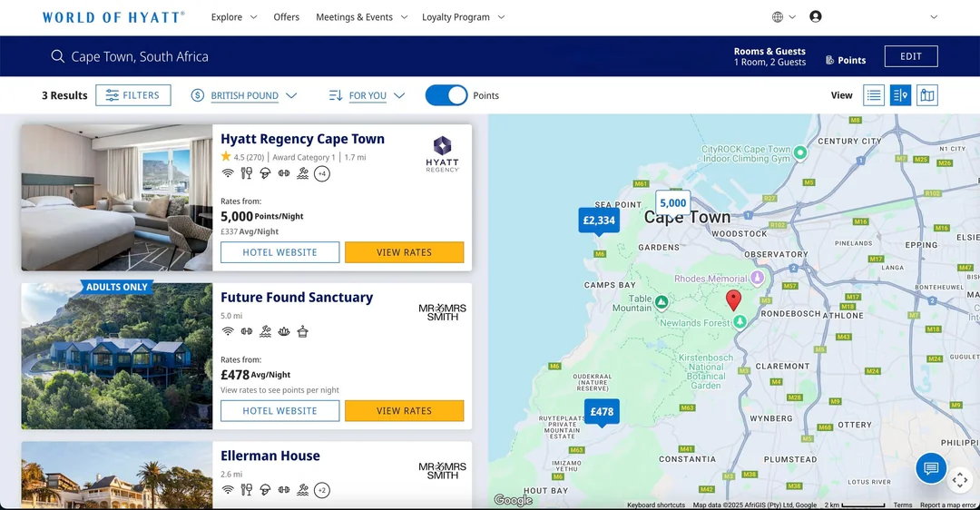Open the live chat bubble icon
980x510 pixels.
click(930, 468)
